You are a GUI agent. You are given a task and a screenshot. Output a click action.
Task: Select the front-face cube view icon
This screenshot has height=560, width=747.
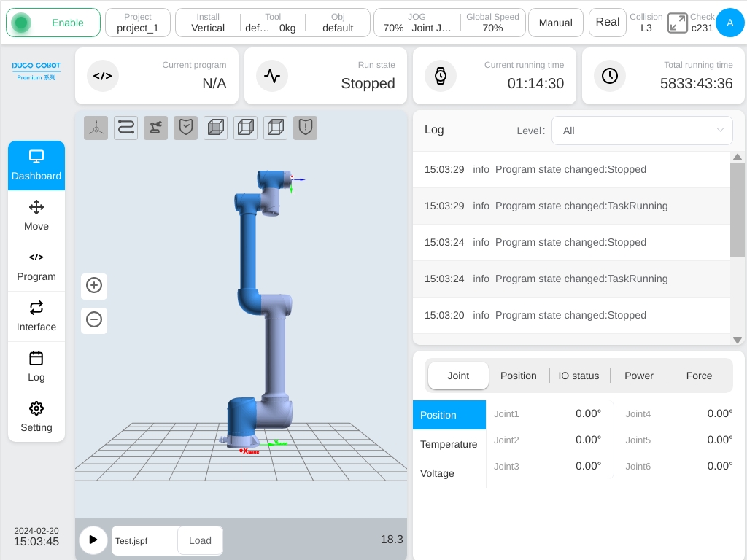[x=216, y=128]
